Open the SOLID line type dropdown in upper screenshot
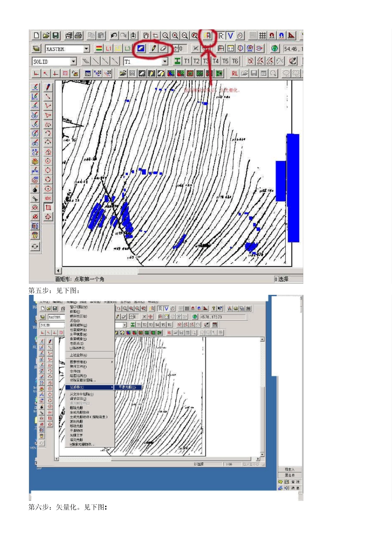The image size is (392, 555). 73,62
